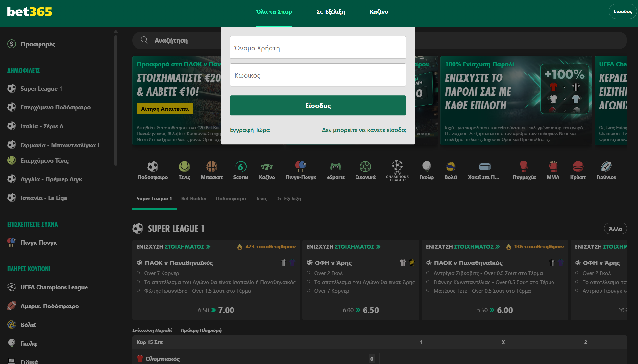Screen dimensions: 638x364
Task: Click 136 τοποθετήθηκαν flame indicator
Action: pyautogui.click(x=535, y=247)
